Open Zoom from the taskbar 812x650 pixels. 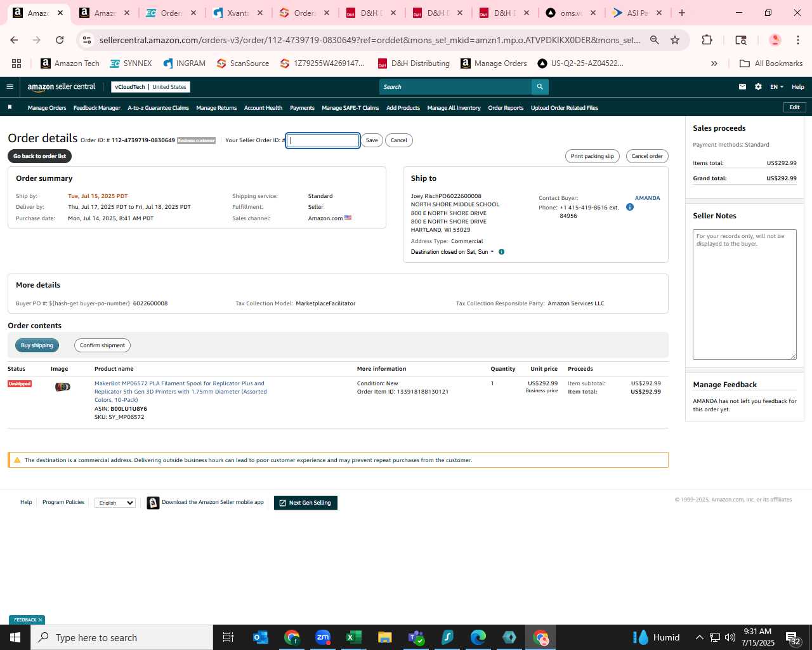(323, 637)
